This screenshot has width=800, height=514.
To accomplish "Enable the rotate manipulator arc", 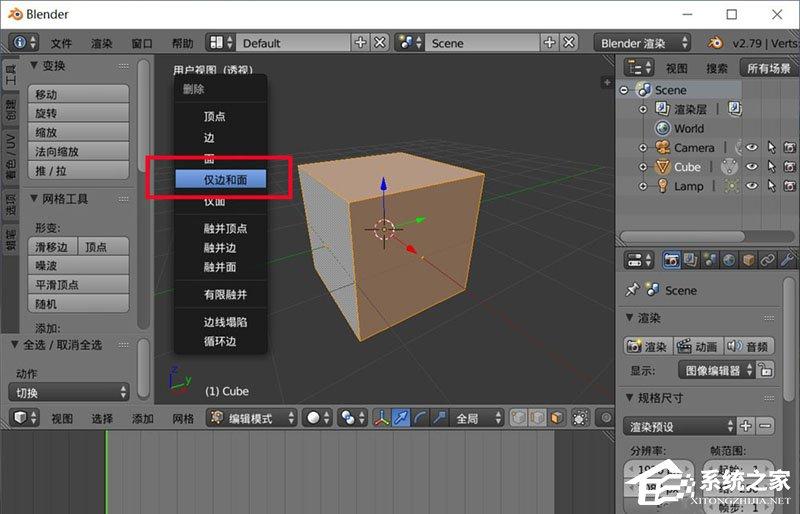I will [x=420, y=418].
